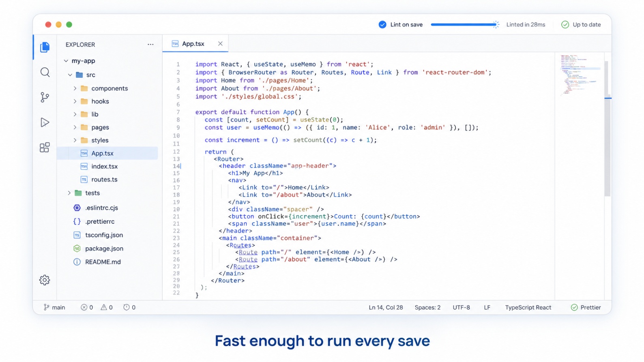The height and width of the screenshot is (362, 644).
Task: Expand the lib folder chevron
Action: [x=75, y=114]
